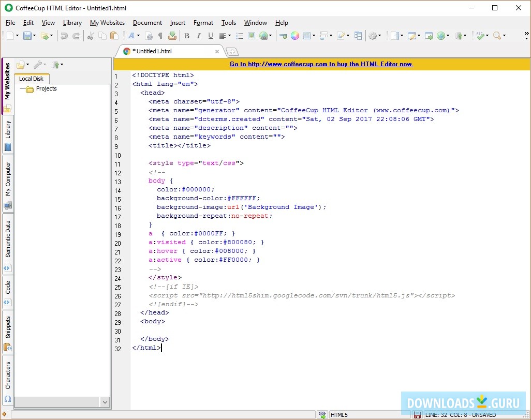Screen dimensions: 531x420
Task: Open the color wheel picker
Action: (x=294, y=36)
